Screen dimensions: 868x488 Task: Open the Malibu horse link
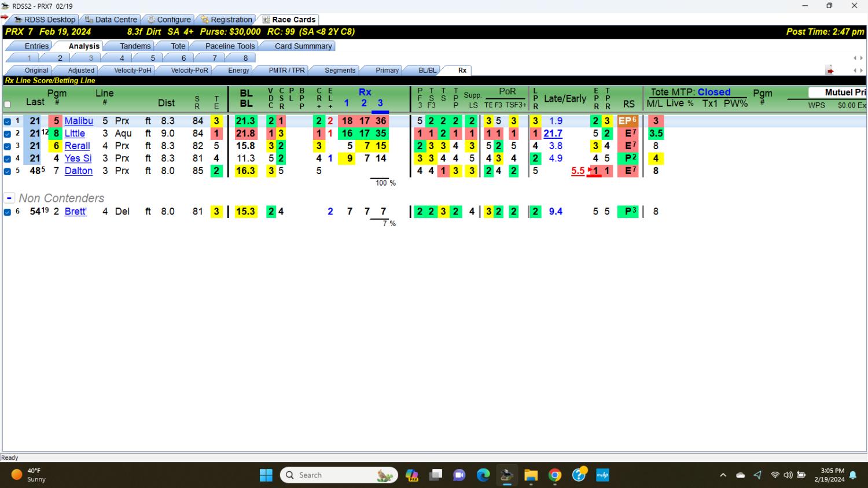[x=79, y=121]
